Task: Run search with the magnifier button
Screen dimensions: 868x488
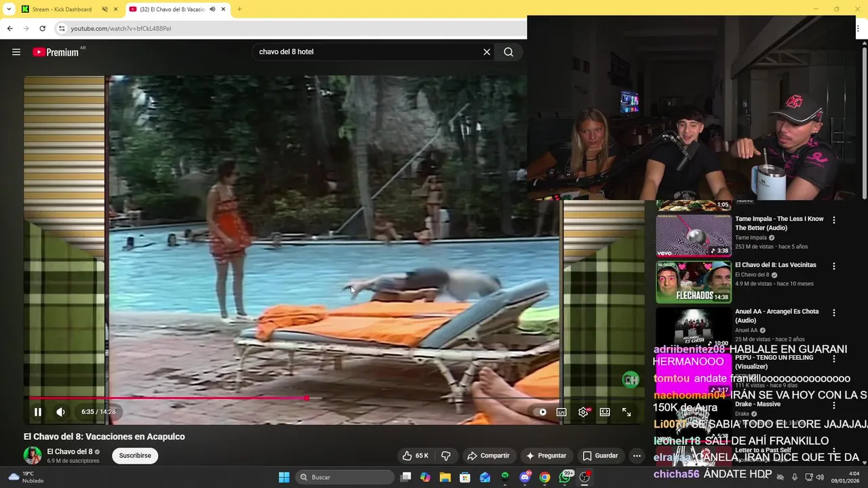Action: coord(509,52)
